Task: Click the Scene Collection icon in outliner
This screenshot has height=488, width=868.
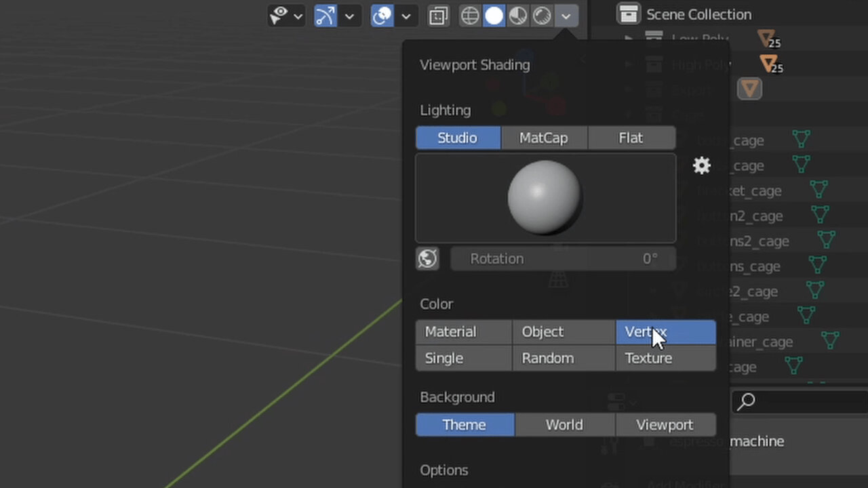Action: coord(629,14)
